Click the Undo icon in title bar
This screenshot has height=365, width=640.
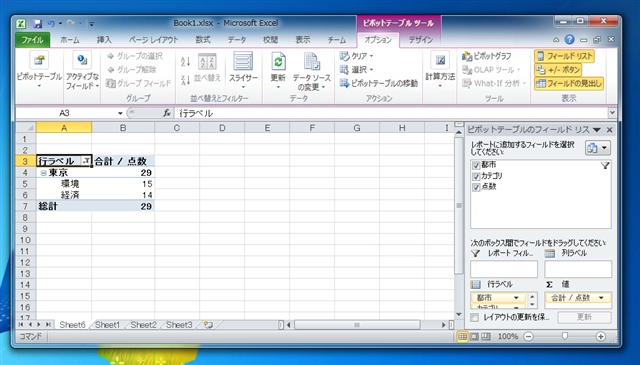(x=51, y=24)
